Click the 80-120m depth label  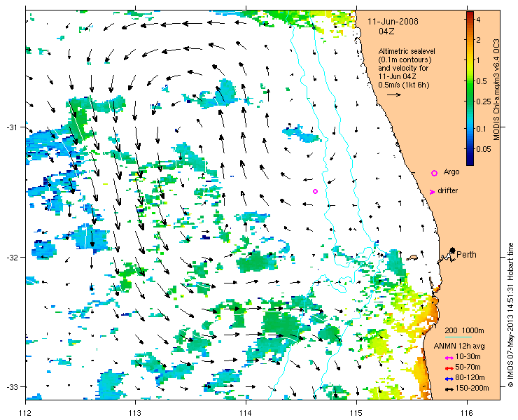[470, 377]
